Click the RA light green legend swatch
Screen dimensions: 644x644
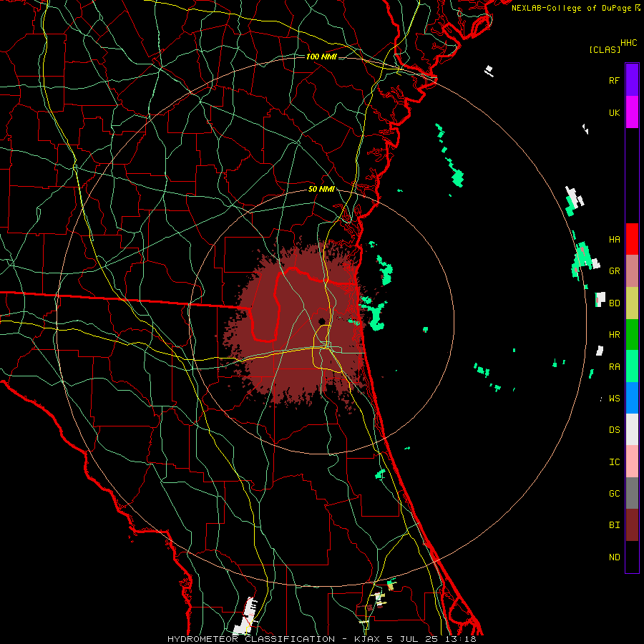(632, 366)
